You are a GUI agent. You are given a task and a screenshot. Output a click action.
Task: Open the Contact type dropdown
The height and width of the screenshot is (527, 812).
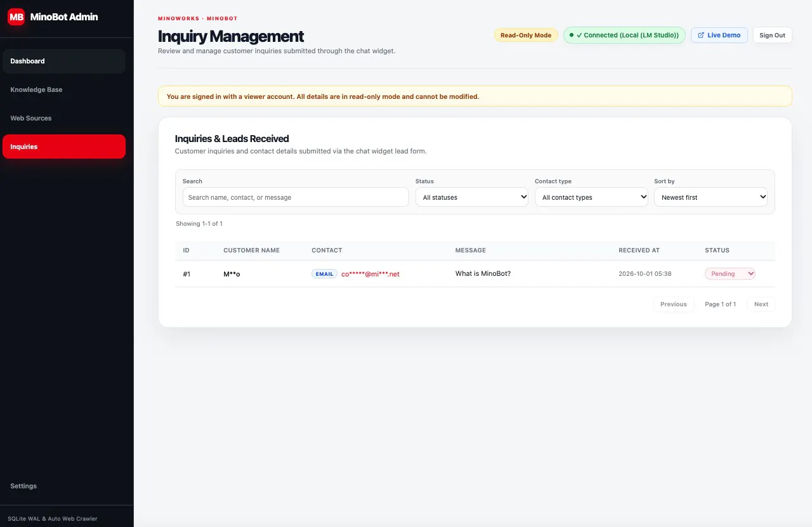591,197
